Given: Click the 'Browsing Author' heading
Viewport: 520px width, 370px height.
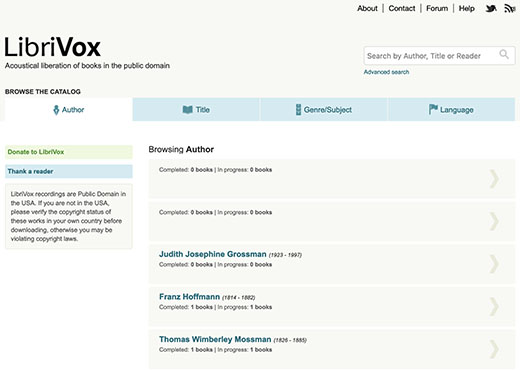Looking at the screenshot, I should pos(181,149).
